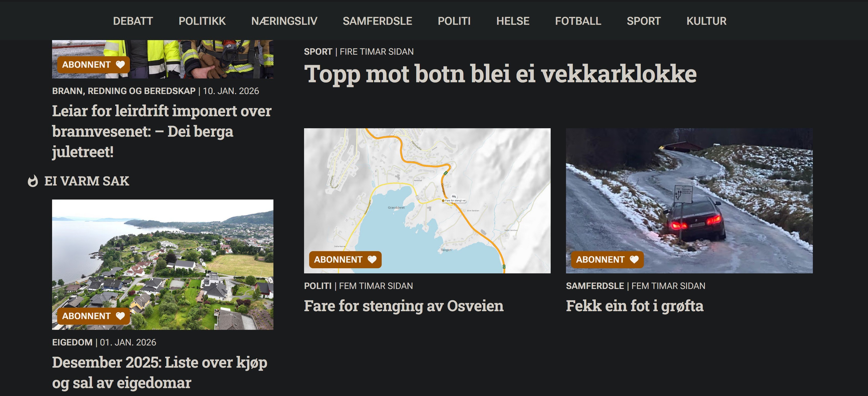
Task: Open the DEBATT section in navigation
Action: pyautogui.click(x=133, y=21)
